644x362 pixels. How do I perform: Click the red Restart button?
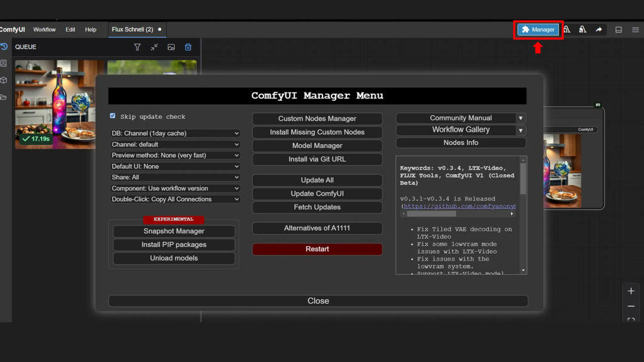click(x=317, y=249)
